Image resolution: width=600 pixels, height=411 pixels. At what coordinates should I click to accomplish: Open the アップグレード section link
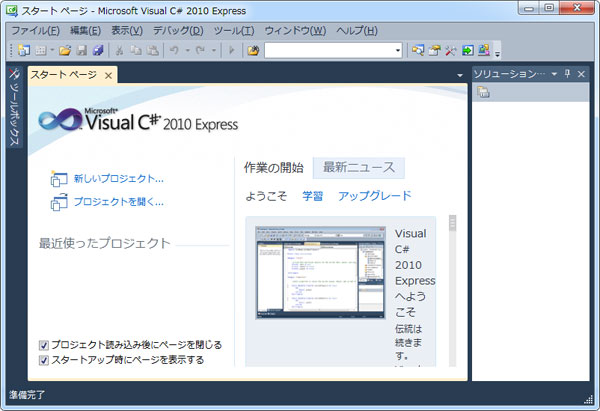[375, 196]
